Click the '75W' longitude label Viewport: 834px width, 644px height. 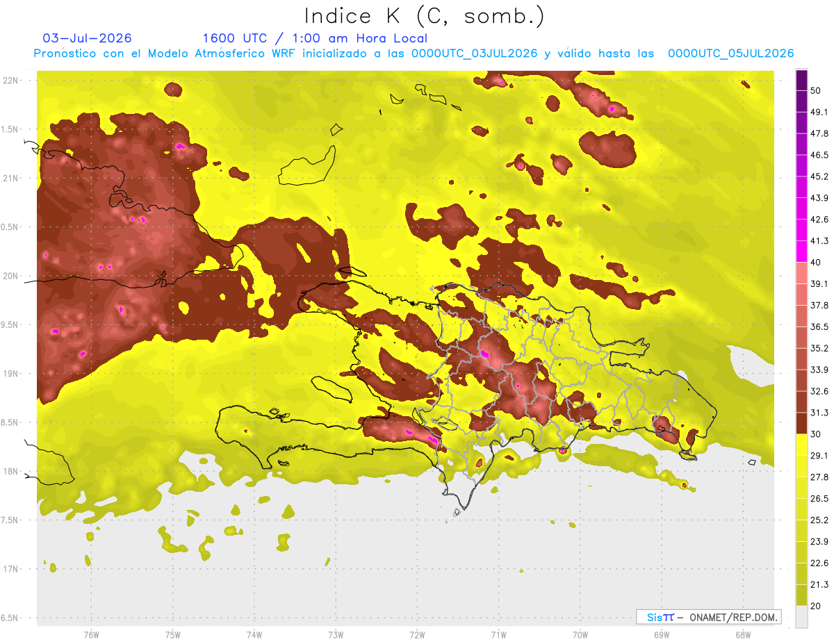coord(173,635)
